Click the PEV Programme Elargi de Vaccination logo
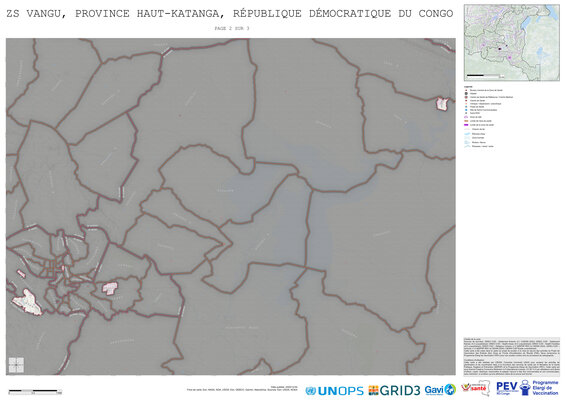566x400 pixels. click(x=527, y=388)
